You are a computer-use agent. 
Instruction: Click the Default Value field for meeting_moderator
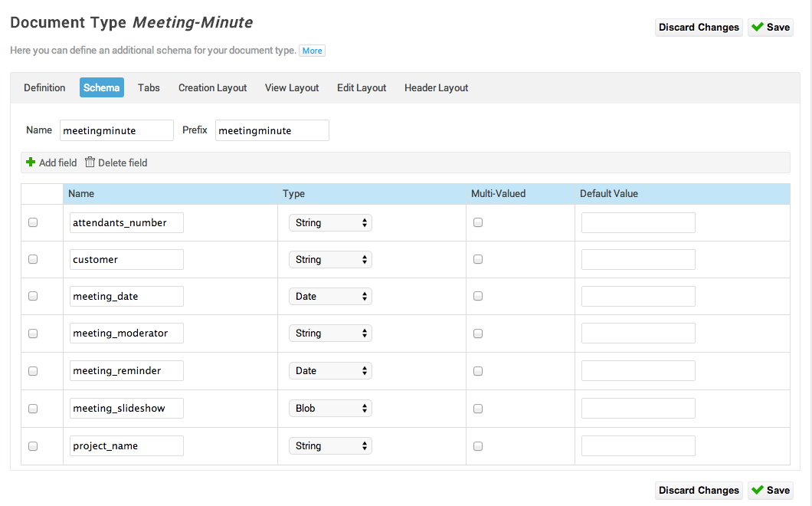638,333
